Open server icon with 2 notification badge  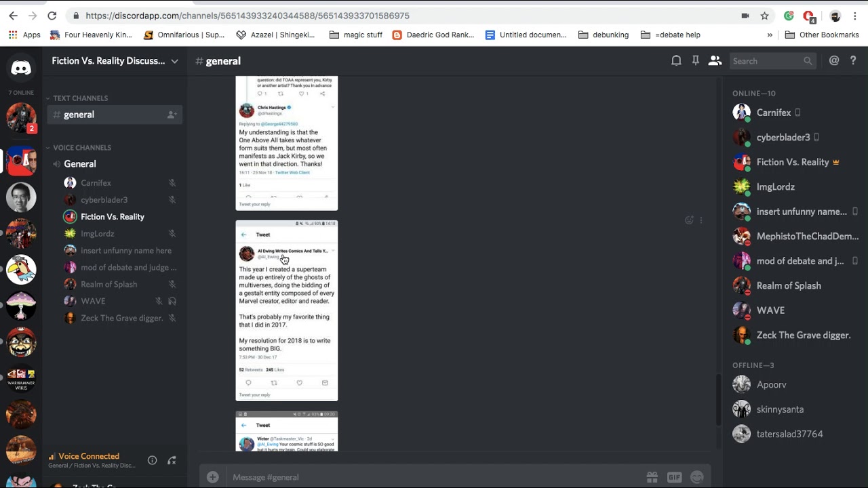[x=21, y=118]
